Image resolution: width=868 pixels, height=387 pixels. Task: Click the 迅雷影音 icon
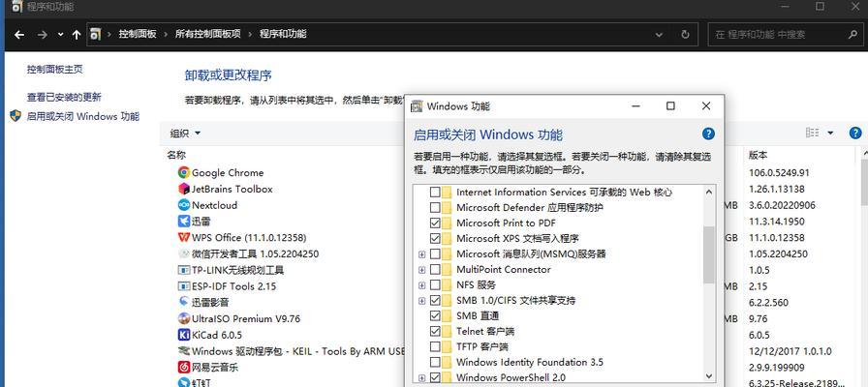click(184, 303)
